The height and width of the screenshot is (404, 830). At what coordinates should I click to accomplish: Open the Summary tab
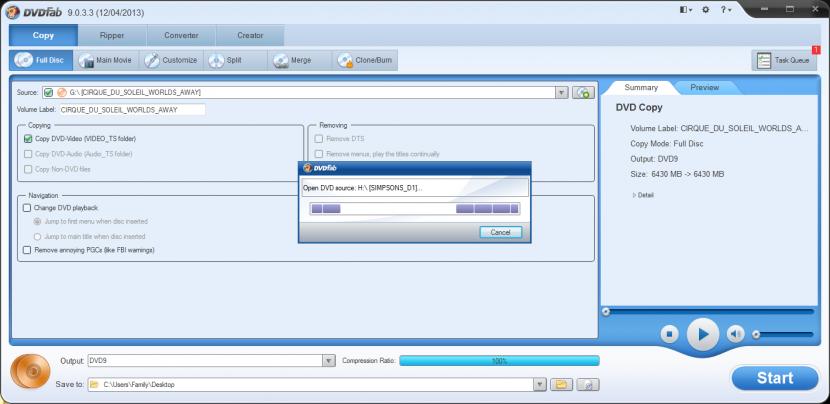641,87
